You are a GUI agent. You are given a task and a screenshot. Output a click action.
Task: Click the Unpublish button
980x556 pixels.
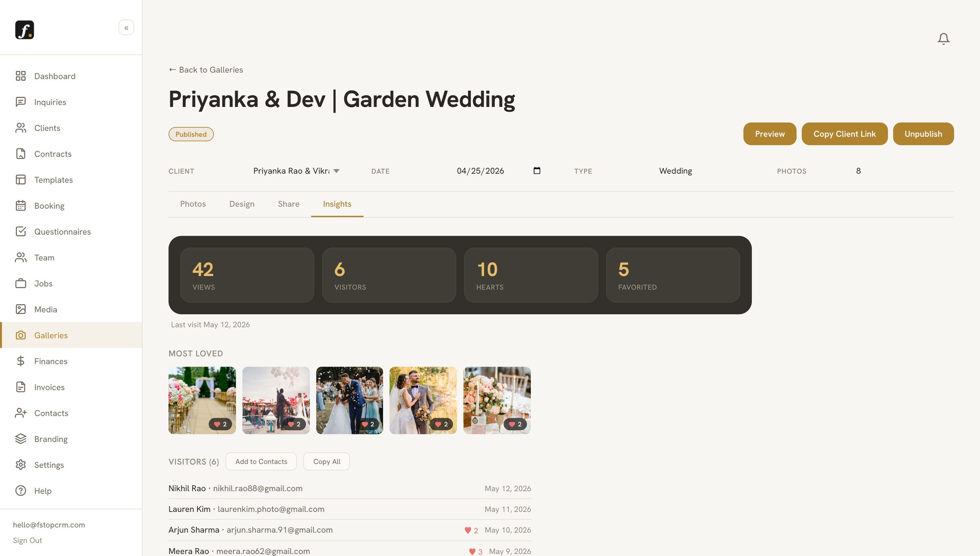click(923, 134)
